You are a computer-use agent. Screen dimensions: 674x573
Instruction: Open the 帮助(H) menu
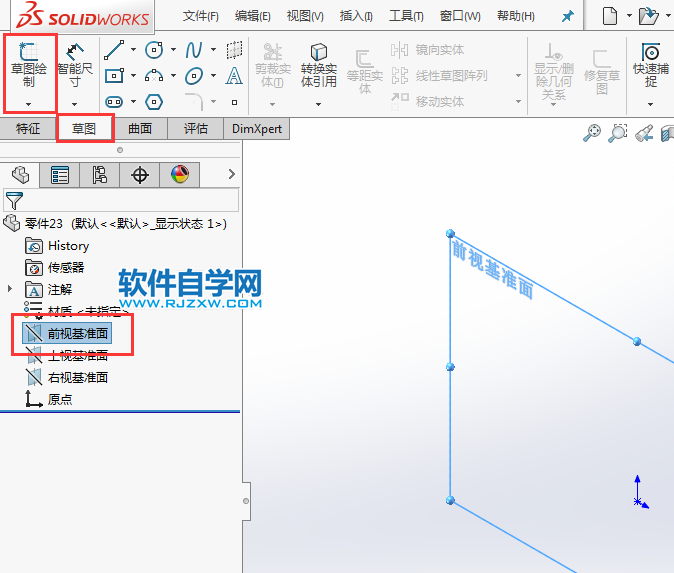pyautogui.click(x=516, y=16)
